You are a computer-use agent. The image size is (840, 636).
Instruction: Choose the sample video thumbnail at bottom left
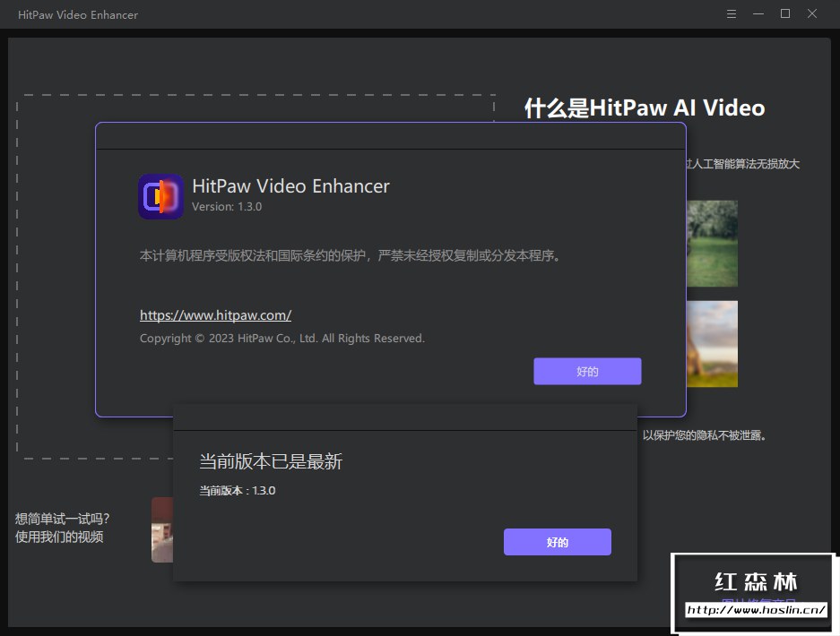tap(162, 529)
